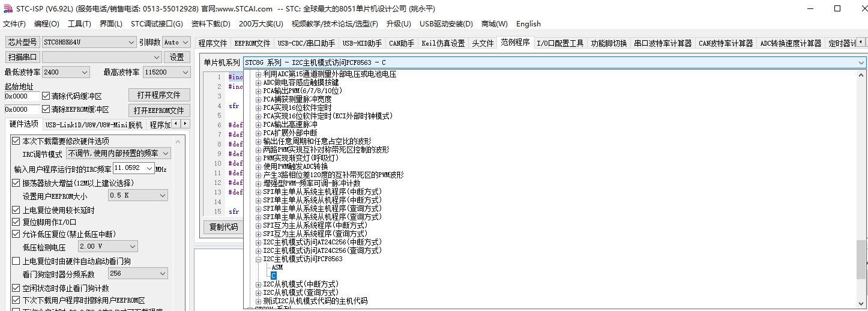Expand the ADC做电容感应触摸按键 node

259,83
